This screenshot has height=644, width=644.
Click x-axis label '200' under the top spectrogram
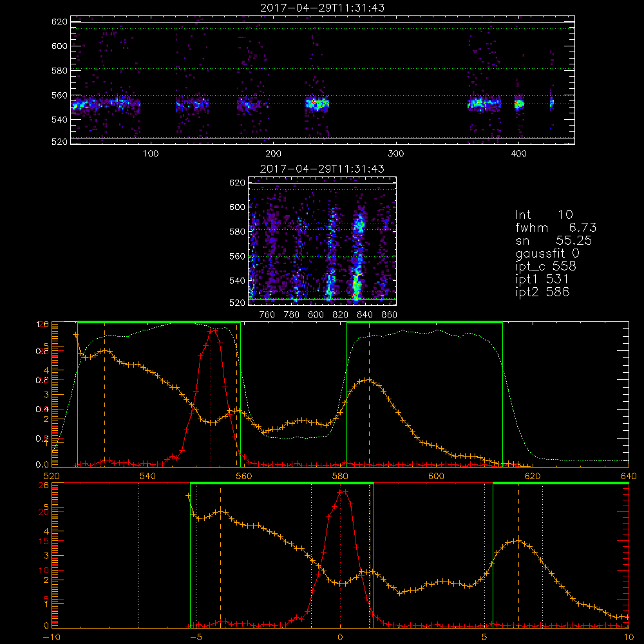click(273, 154)
